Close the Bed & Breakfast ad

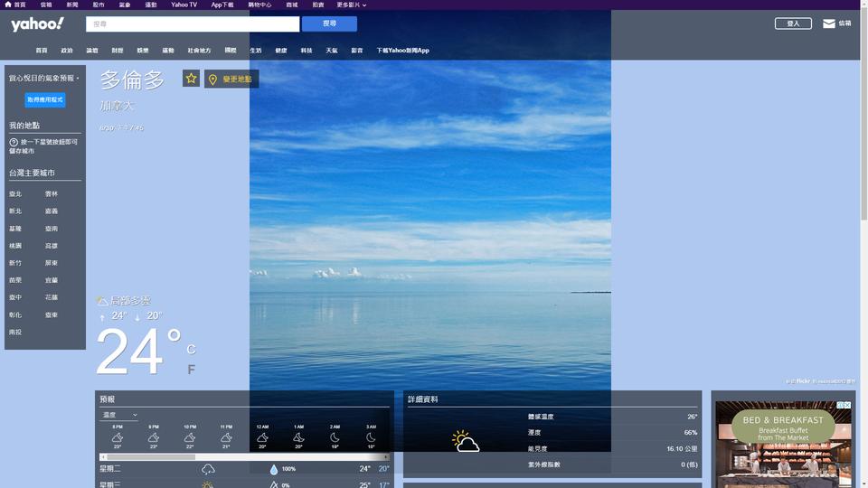pos(847,405)
